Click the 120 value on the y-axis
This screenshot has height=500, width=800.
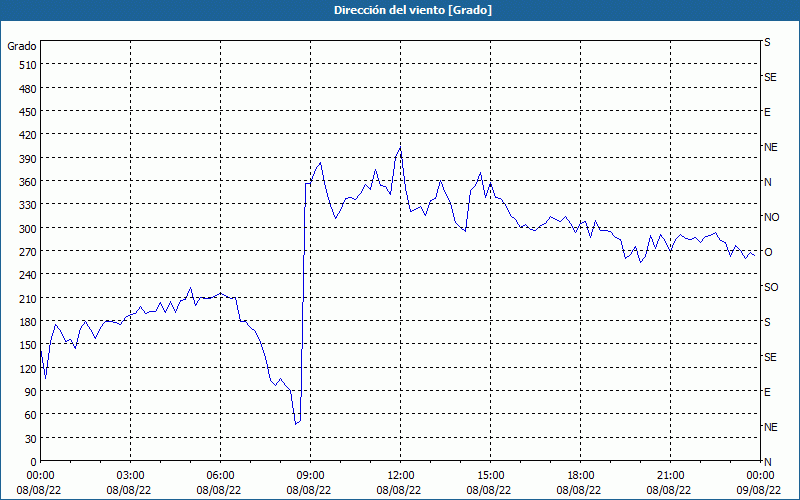click(x=28, y=368)
